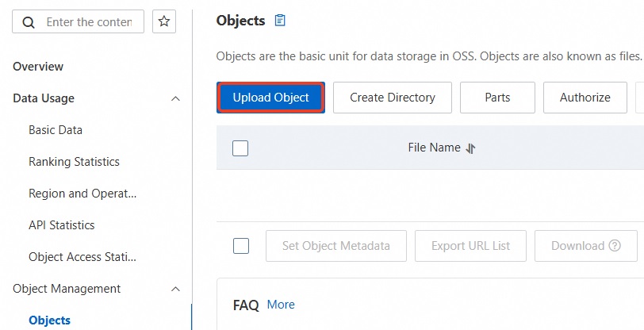Open the FAQ More link

coord(281,305)
